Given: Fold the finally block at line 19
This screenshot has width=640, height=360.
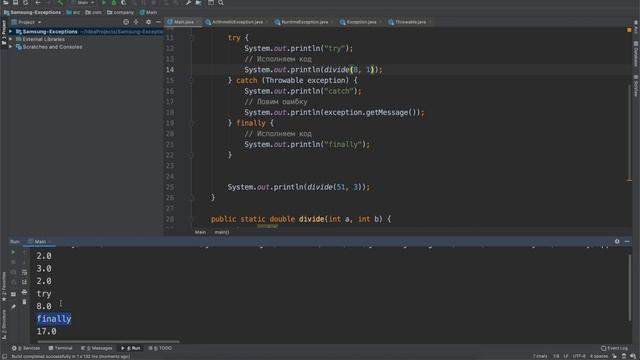Looking at the screenshot, I should coord(191,123).
